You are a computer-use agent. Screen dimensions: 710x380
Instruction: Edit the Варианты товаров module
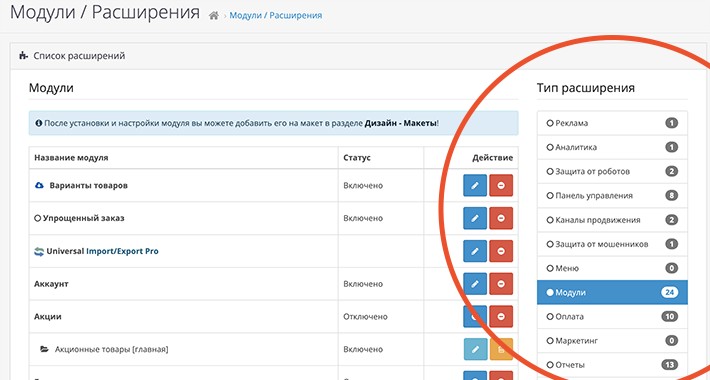[475, 185]
